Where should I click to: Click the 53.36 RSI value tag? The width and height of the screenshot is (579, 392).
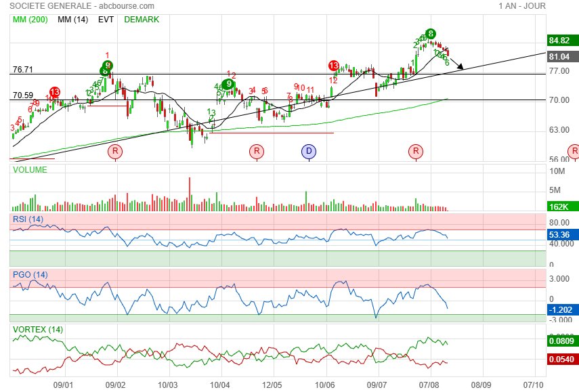[x=562, y=234]
